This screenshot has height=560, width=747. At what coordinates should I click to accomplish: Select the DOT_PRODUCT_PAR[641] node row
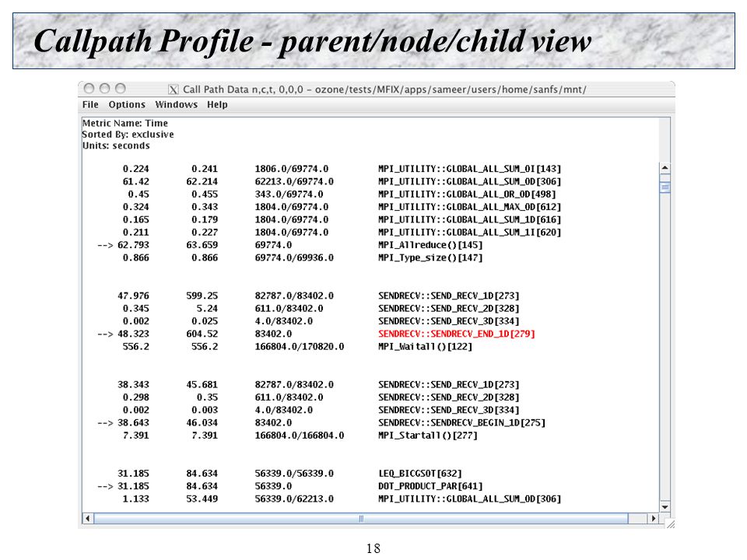(290, 486)
